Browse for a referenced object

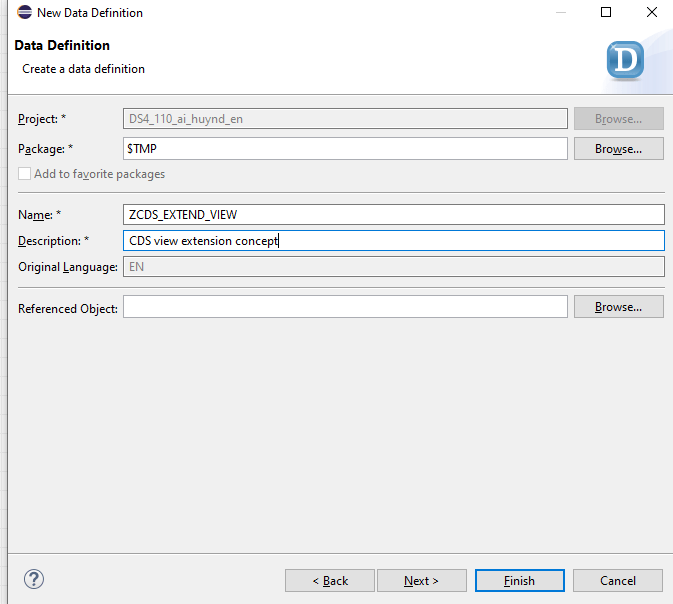tap(618, 307)
